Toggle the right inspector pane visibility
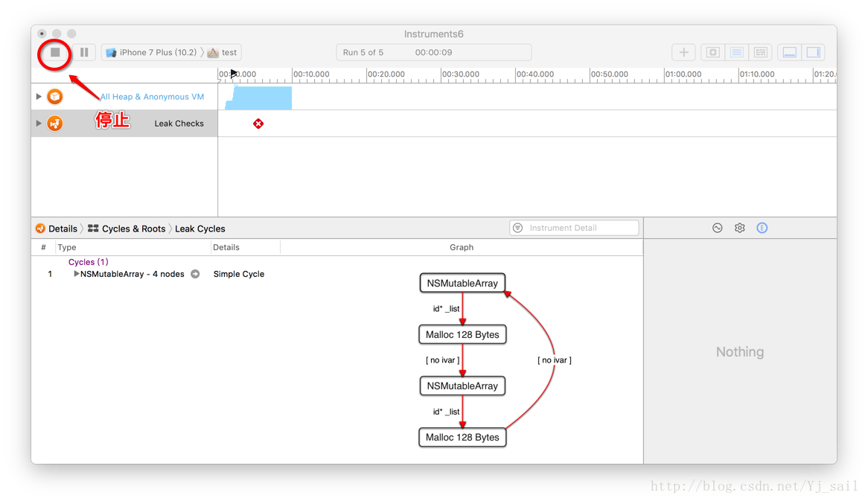868x501 pixels. point(813,52)
